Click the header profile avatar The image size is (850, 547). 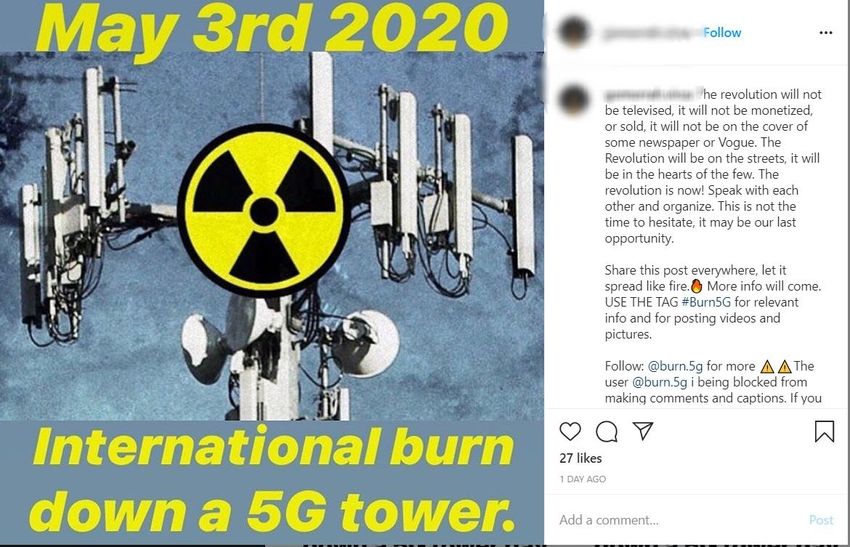tap(574, 32)
